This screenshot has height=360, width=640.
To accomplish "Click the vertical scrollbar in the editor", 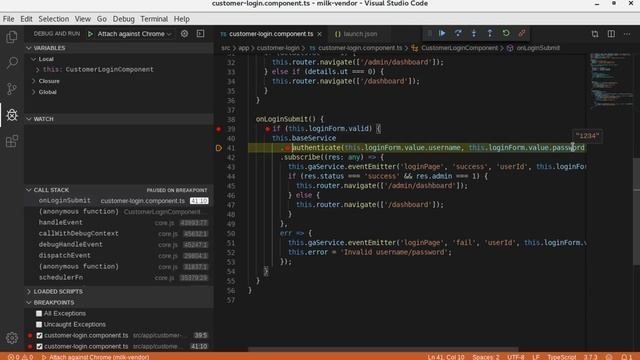I will click(x=636, y=210).
